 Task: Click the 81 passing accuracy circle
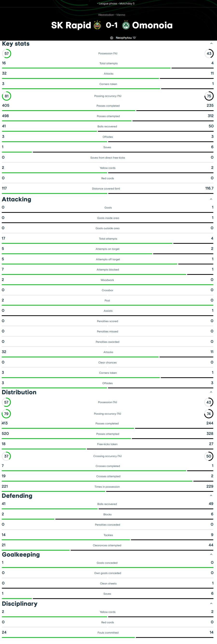[x=7, y=96]
